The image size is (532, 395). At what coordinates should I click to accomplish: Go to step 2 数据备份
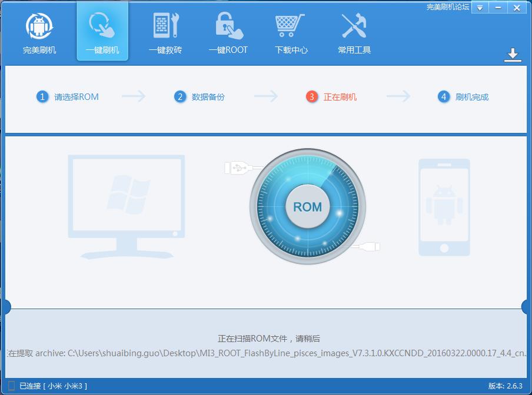200,97
